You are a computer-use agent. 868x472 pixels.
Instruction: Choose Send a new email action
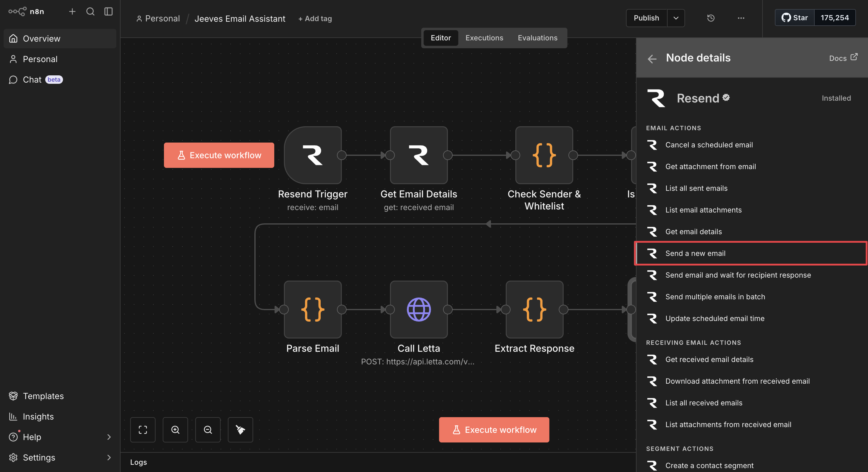pos(695,253)
